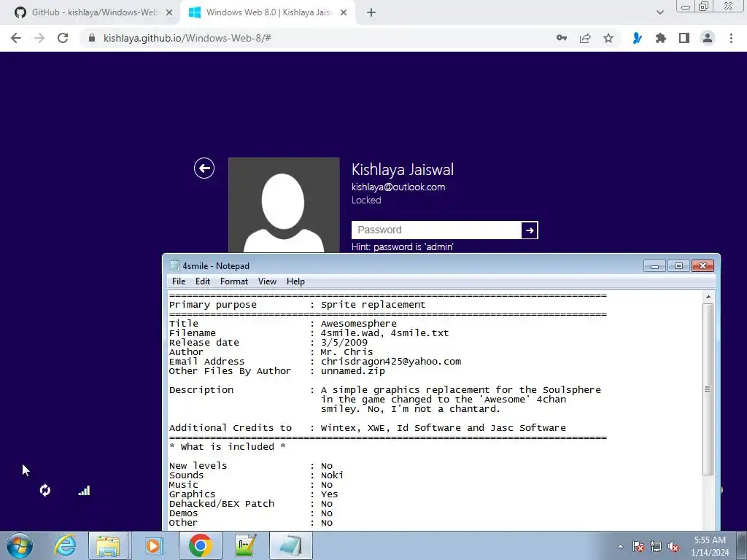747x560 pixels.
Task: Click 'unnamed.zip' in Notepad text
Action: click(352, 371)
